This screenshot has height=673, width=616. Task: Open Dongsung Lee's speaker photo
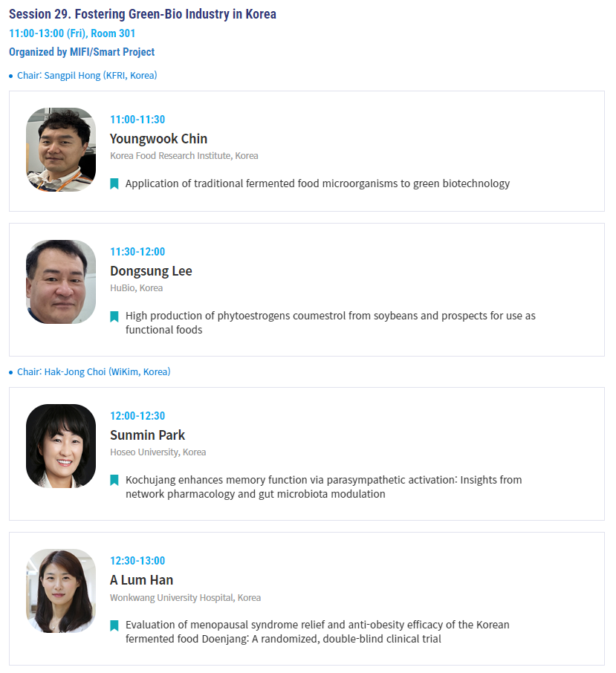[61, 282]
